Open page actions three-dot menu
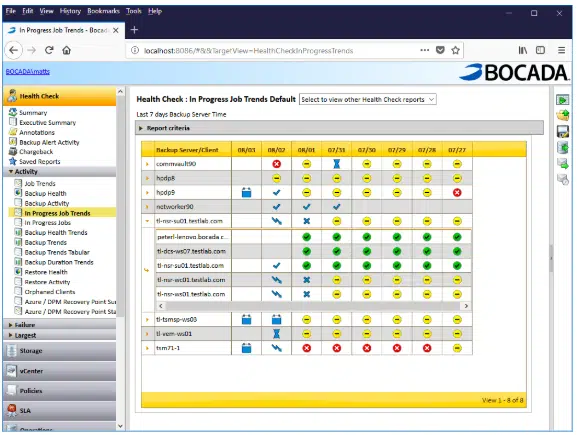 pyautogui.click(x=425, y=50)
